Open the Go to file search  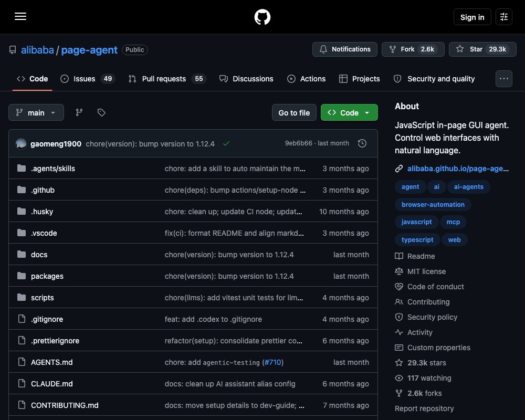coord(294,112)
